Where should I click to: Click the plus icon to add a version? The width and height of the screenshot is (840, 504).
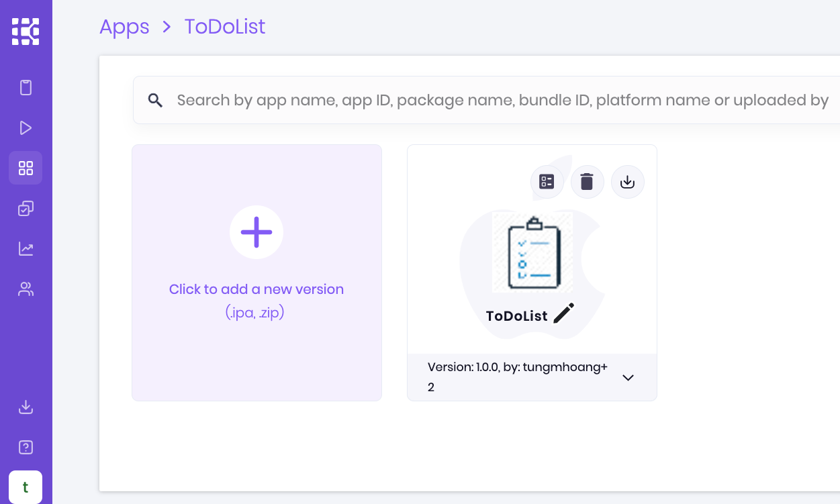pyautogui.click(x=256, y=232)
